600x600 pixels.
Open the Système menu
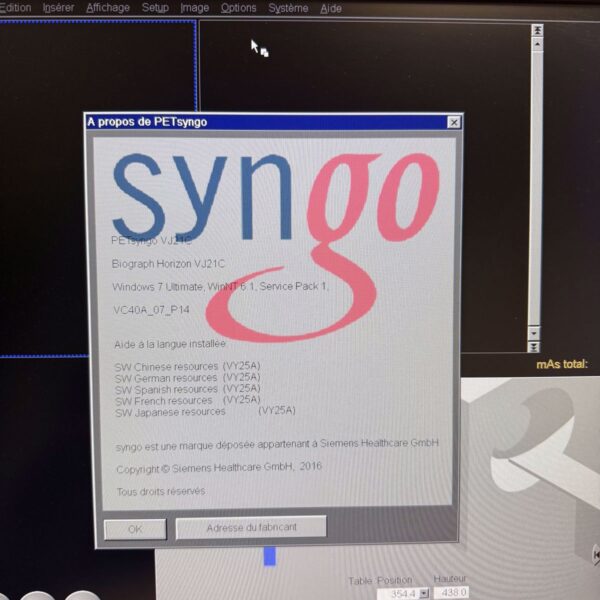point(288,8)
